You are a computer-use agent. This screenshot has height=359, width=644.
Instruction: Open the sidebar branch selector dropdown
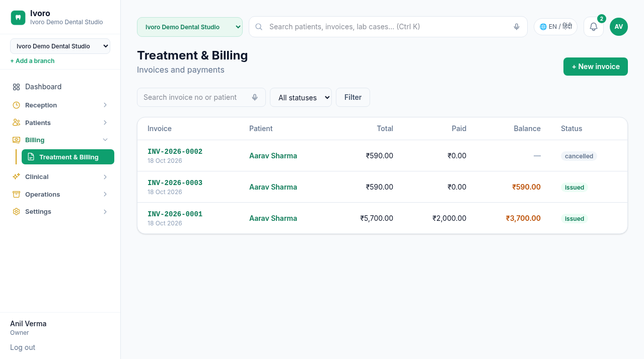(x=60, y=46)
